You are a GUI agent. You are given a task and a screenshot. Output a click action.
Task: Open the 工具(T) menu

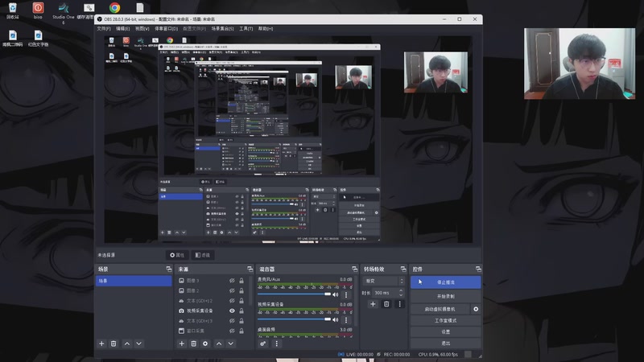pos(246,29)
